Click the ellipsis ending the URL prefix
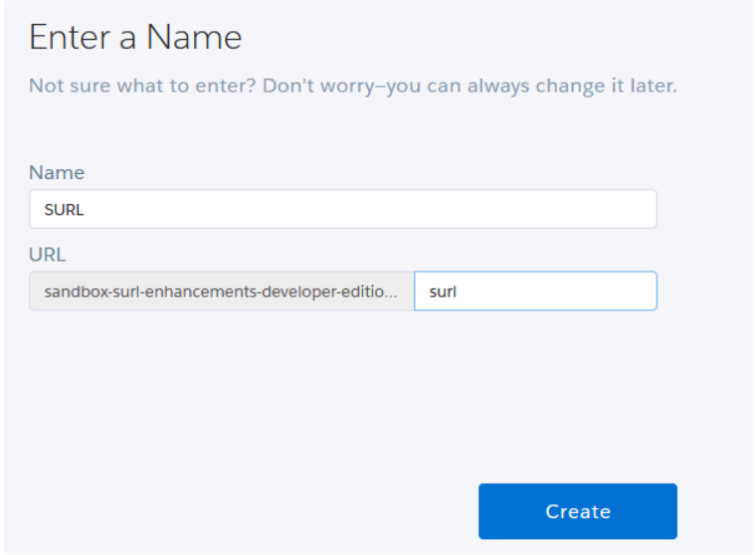756x555 pixels. pyautogui.click(x=391, y=292)
